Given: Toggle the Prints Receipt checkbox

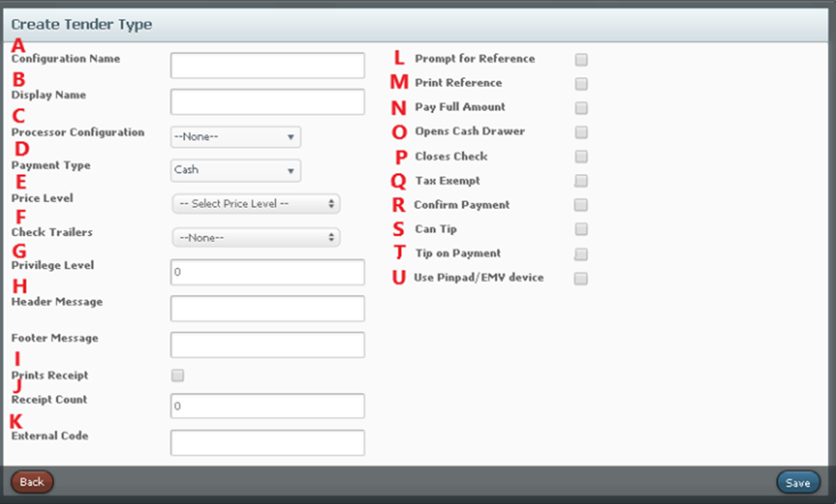Looking at the screenshot, I should [x=178, y=375].
